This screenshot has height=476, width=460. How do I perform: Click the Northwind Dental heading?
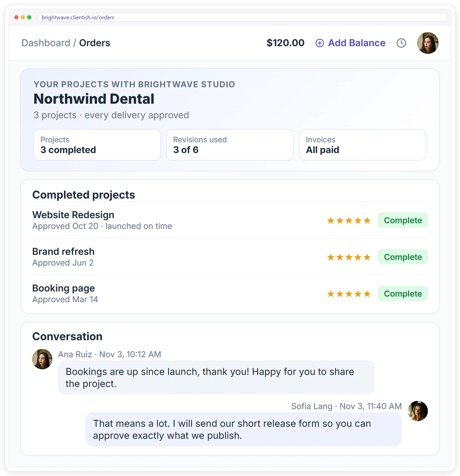[x=94, y=99]
